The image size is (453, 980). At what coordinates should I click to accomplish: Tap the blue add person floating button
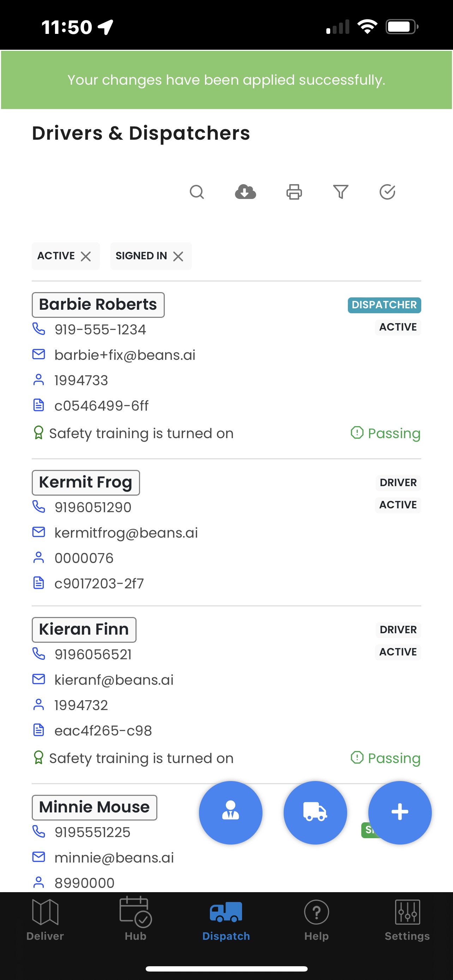click(230, 812)
